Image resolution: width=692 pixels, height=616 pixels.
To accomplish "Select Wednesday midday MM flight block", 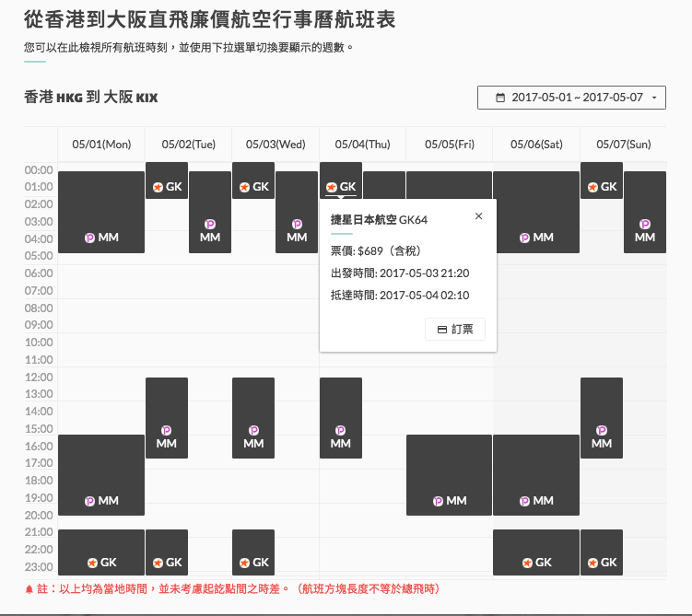I will pos(253,418).
